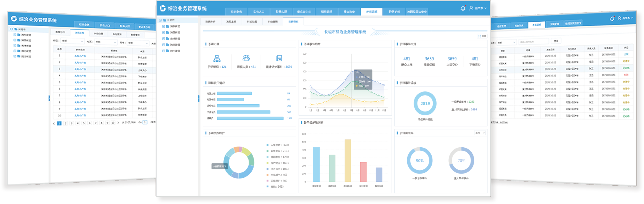This screenshot has width=644, height=204.
Task: Click the 481 群众上报 value
Action: pyautogui.click(x=407, y=59)
